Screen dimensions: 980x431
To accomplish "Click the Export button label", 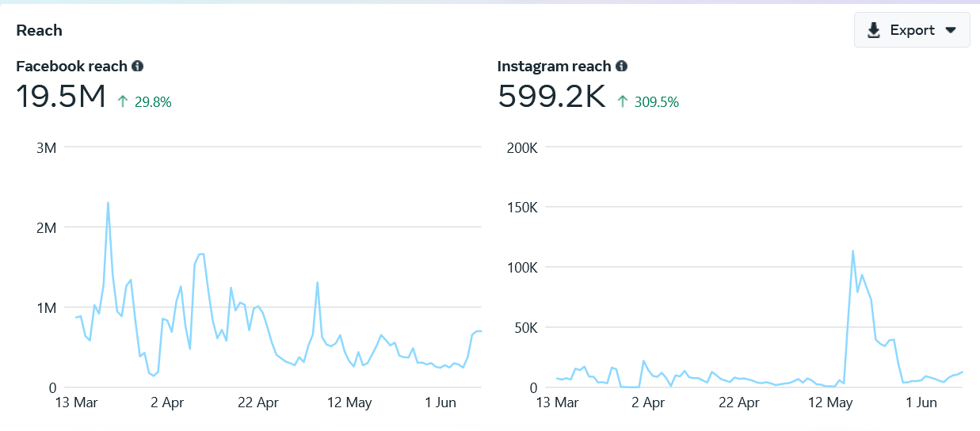I will click(x=912, y=30).
